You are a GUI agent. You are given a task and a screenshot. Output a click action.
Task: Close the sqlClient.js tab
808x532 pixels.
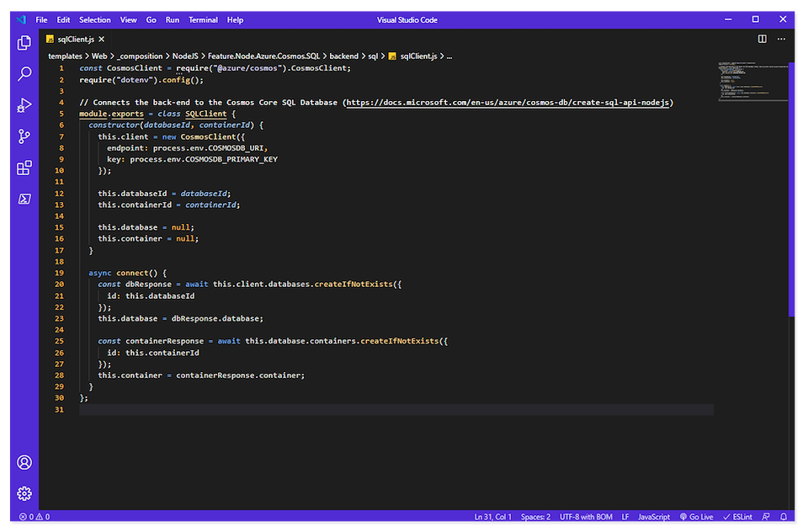pos(102,40)
